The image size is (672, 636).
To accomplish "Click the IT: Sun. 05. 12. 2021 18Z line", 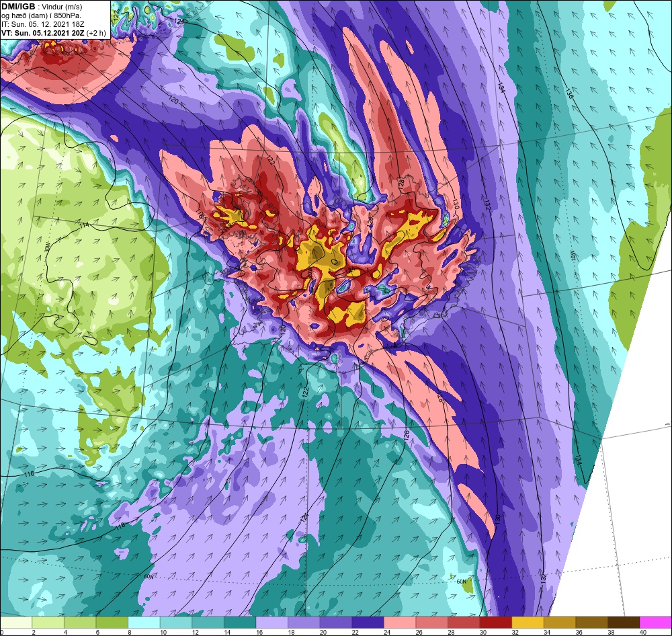I will click(x=43, y=24).
